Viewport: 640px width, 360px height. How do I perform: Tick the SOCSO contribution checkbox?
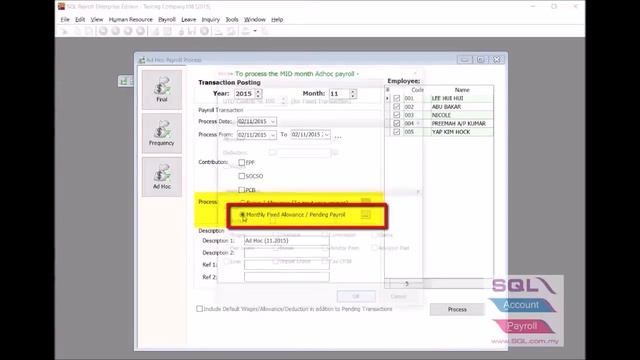(242, 176)
